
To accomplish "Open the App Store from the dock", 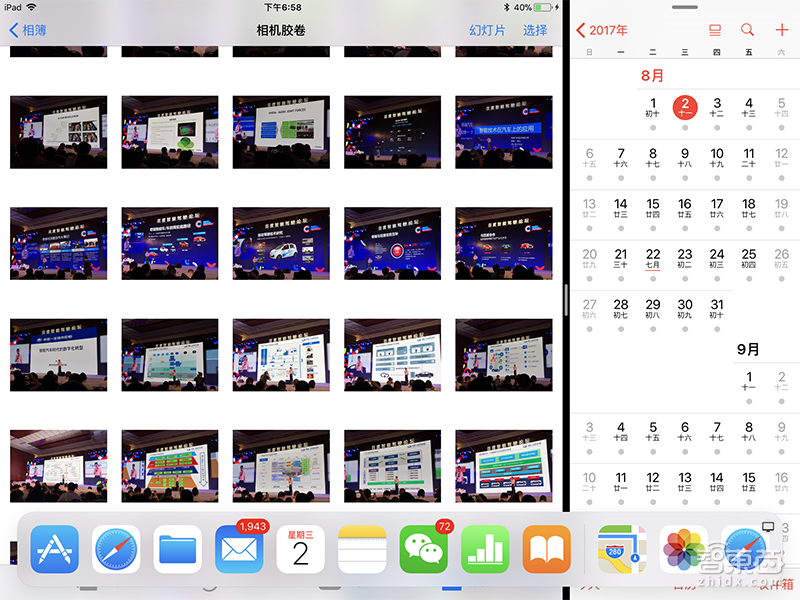I will pyautogui.click(x=54, y=548).
